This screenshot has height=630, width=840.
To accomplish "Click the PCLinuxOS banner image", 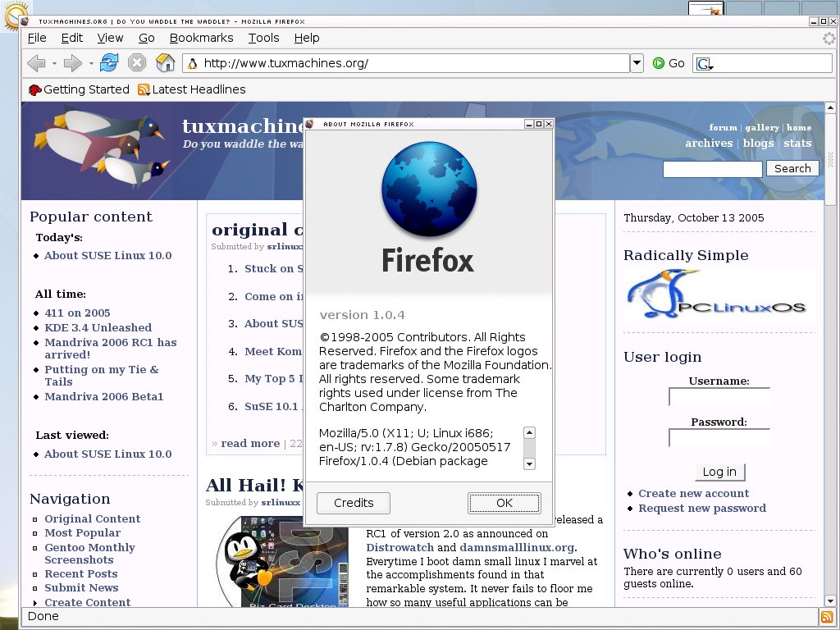I will pos(718,294).
